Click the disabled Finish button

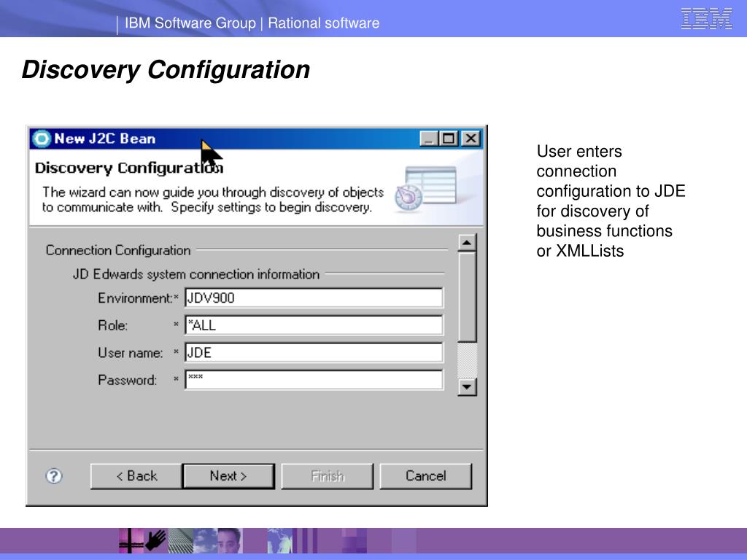328,476
